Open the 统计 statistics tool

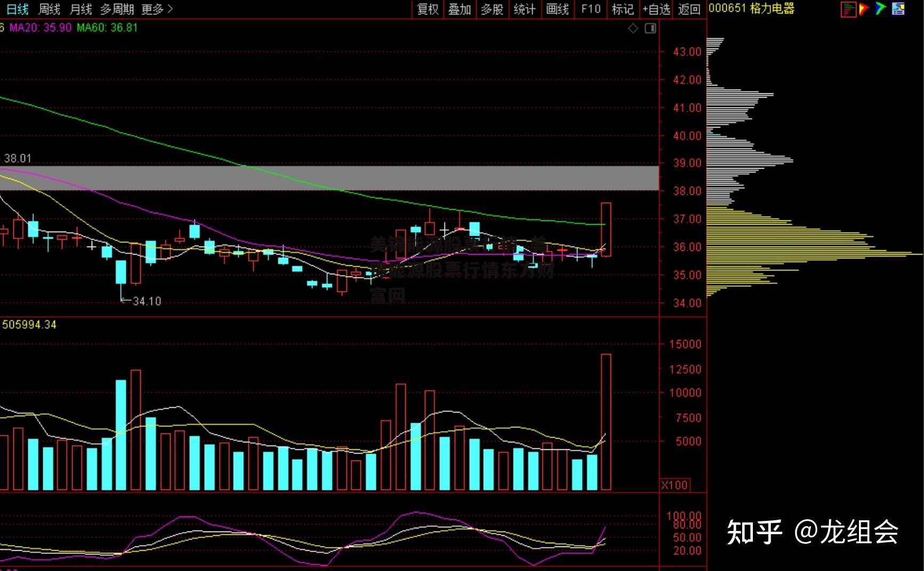coord(525,9)
